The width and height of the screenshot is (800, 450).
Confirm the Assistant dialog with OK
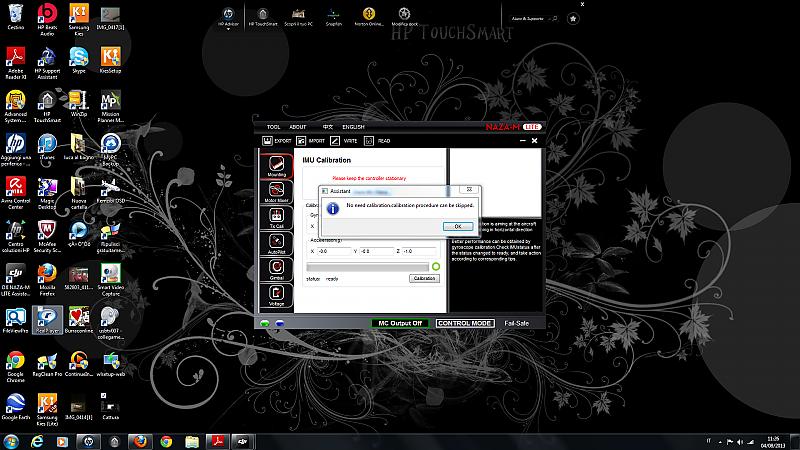click(x=458, y=227)
